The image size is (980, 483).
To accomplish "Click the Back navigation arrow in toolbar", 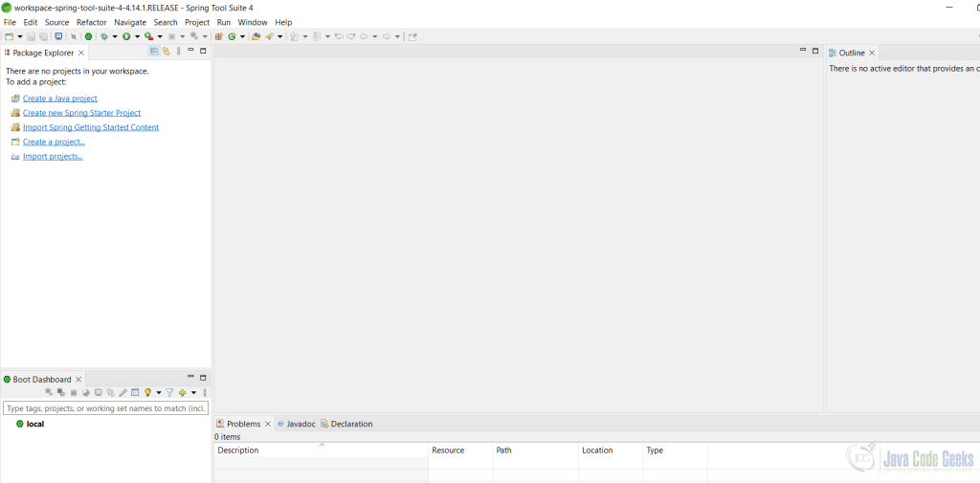I will [363, 36].
